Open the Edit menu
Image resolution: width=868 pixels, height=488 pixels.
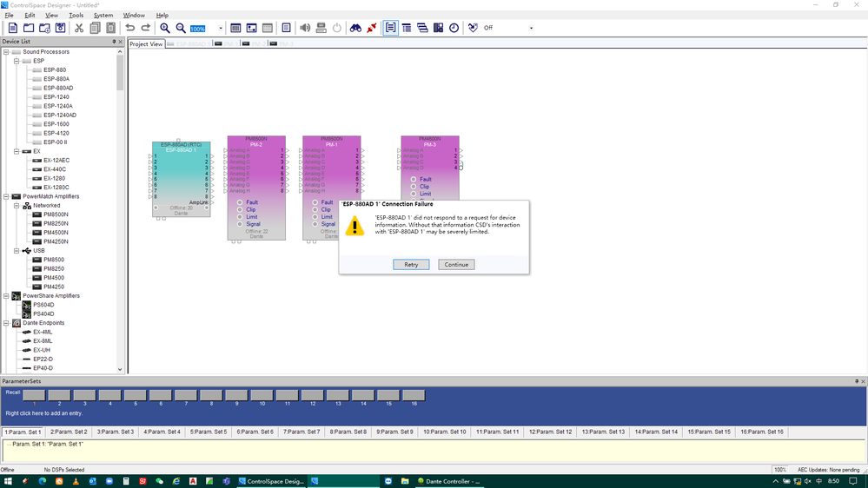(30, 16)
